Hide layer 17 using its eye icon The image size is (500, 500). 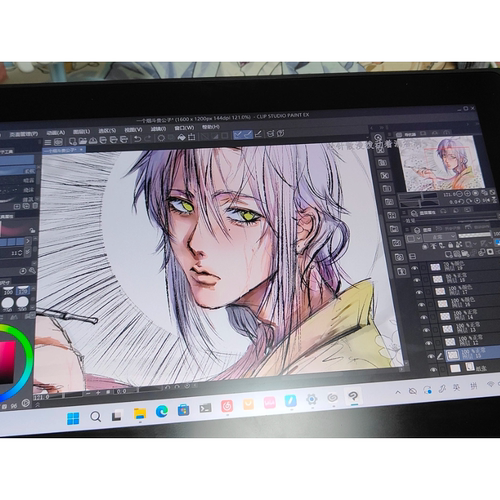(420, 292)
